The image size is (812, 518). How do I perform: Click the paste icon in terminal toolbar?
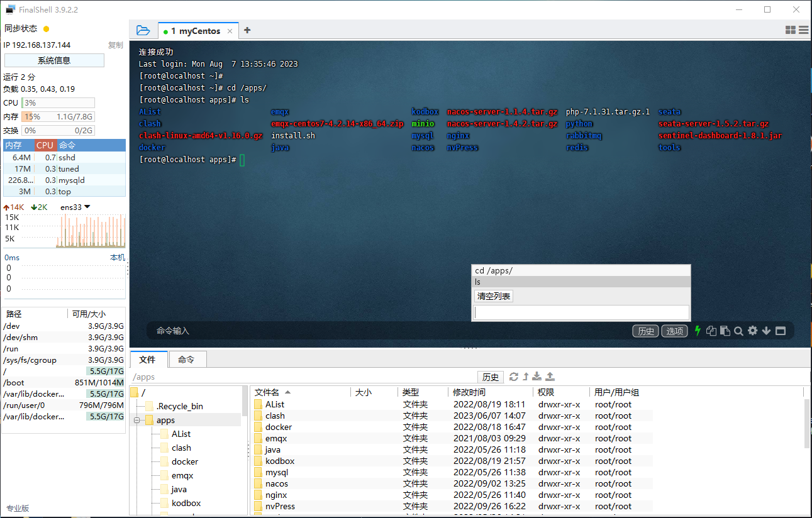(x=725, y=331)
